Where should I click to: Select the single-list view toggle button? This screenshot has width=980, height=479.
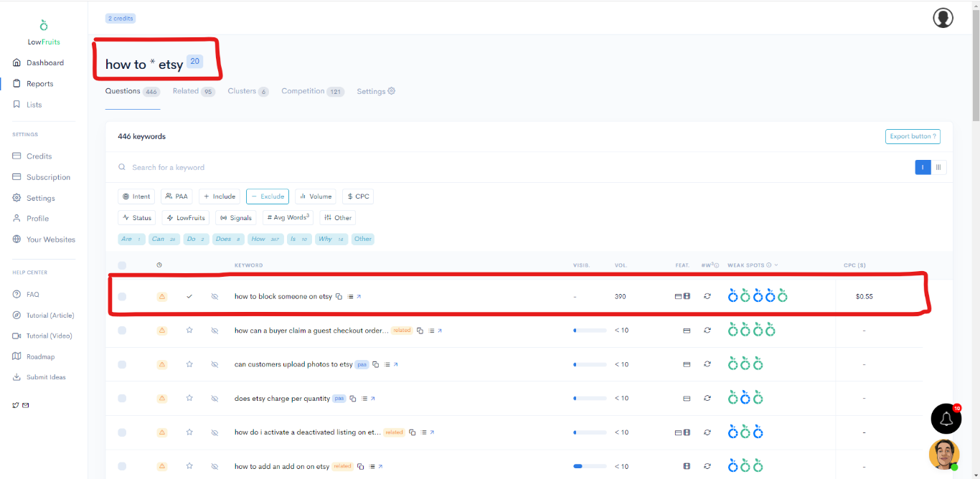pos(923,167)
